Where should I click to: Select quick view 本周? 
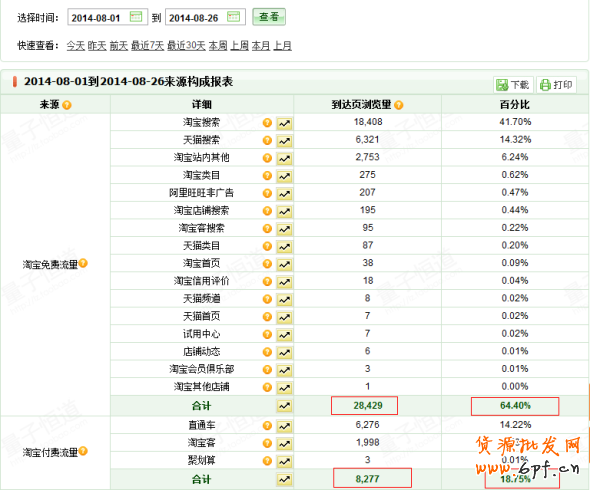click(218, 46)
